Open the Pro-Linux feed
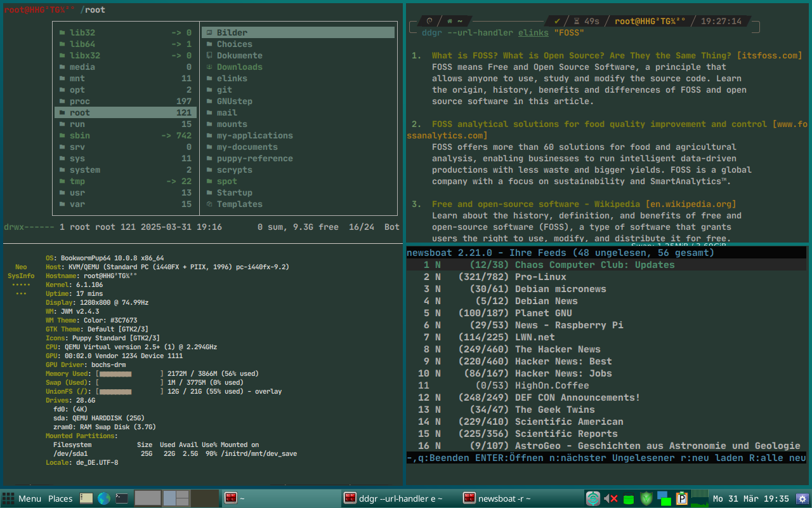 pos(606,277)
